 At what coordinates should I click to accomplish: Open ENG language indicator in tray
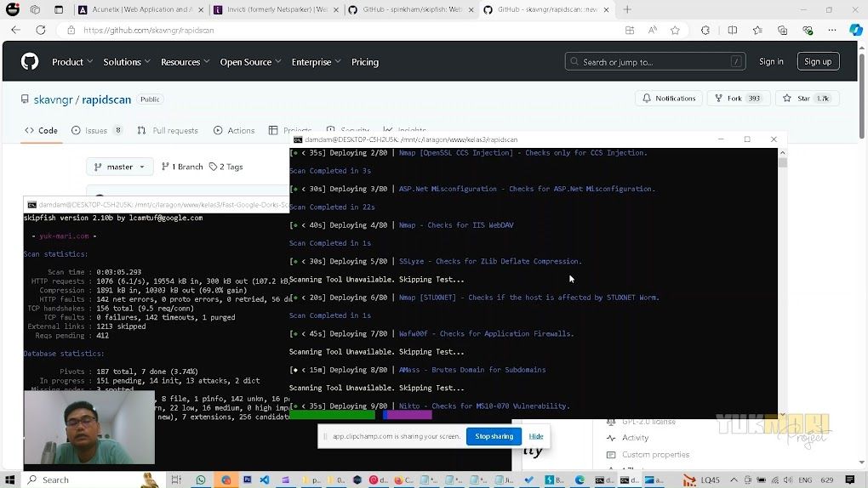coord(805,479)
